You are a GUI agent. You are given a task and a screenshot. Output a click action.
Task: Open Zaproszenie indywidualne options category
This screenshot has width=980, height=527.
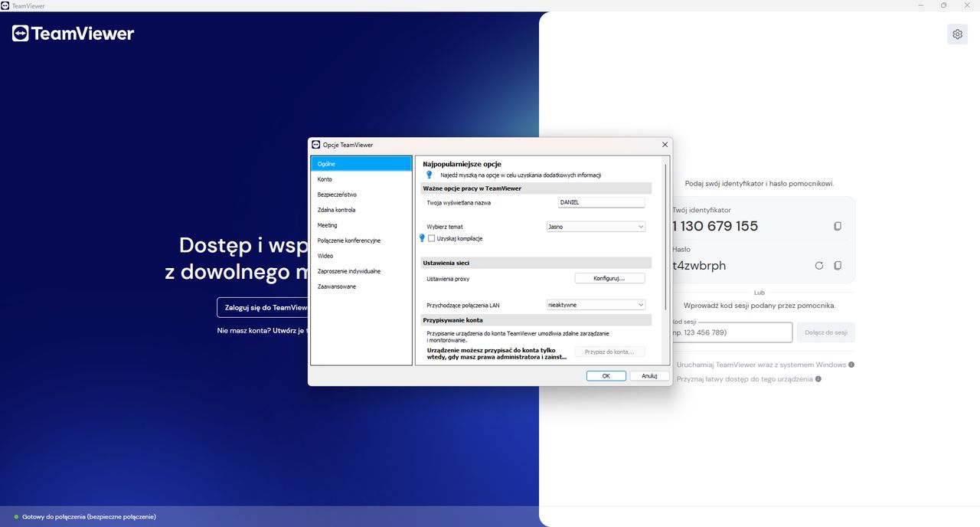pos(361,271)
